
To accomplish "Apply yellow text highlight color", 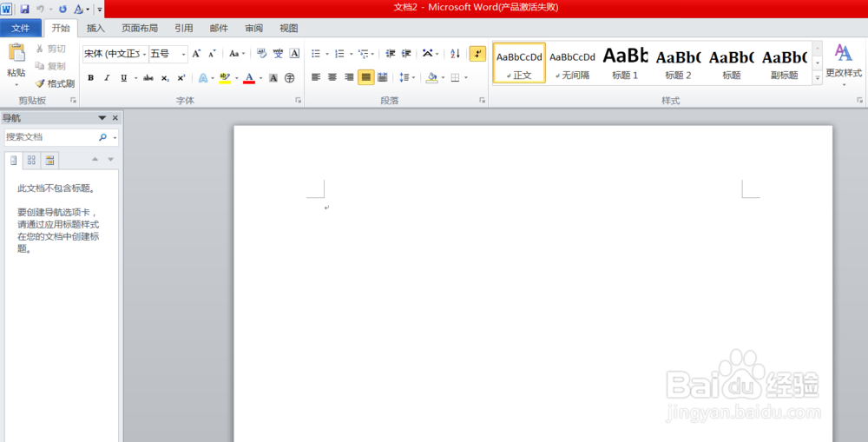I will coord(225,78).
